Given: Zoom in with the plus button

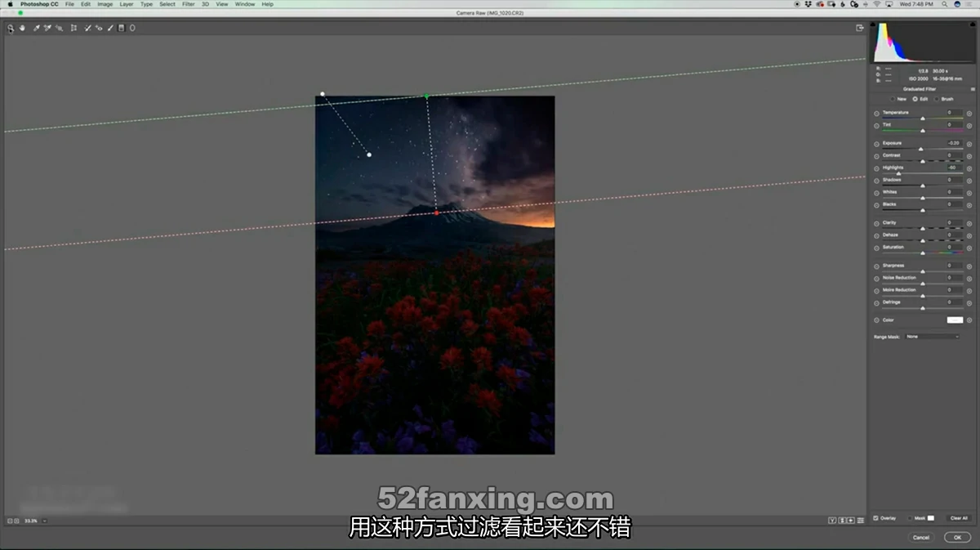Looking at the screenshot, I should click(17, 521).
